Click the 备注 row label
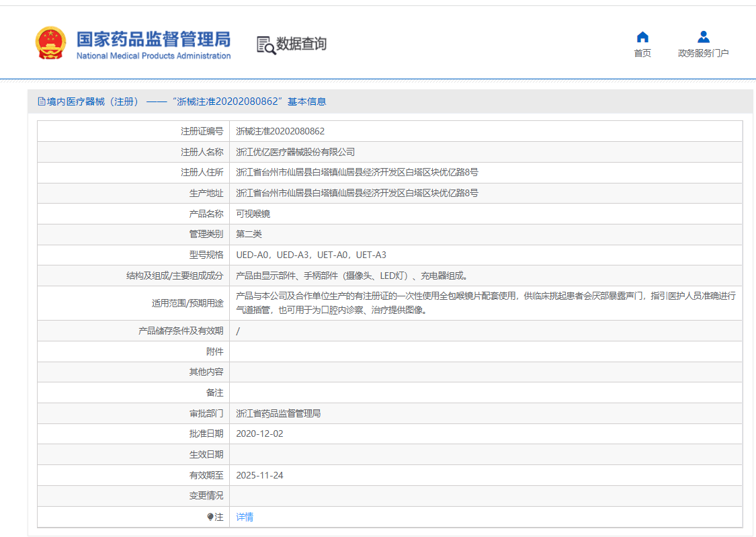 214,393
